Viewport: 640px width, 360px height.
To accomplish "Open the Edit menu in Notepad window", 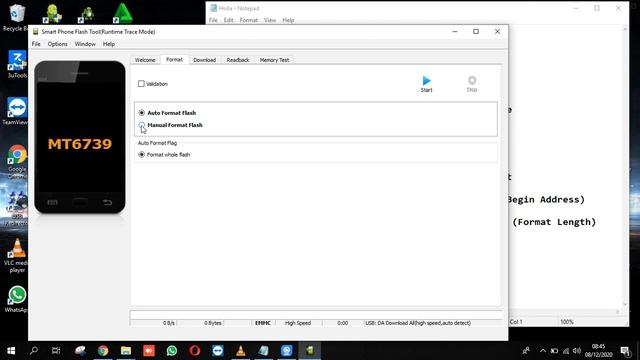I will [228, 20].
